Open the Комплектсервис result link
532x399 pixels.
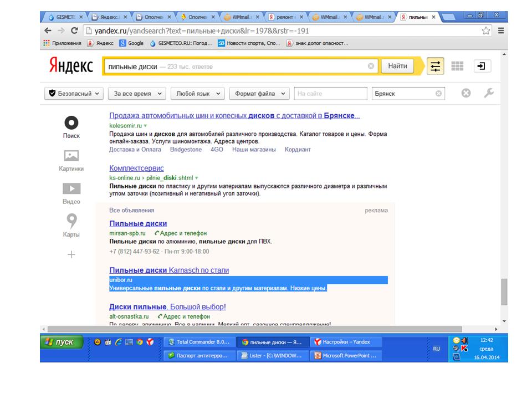136,168
